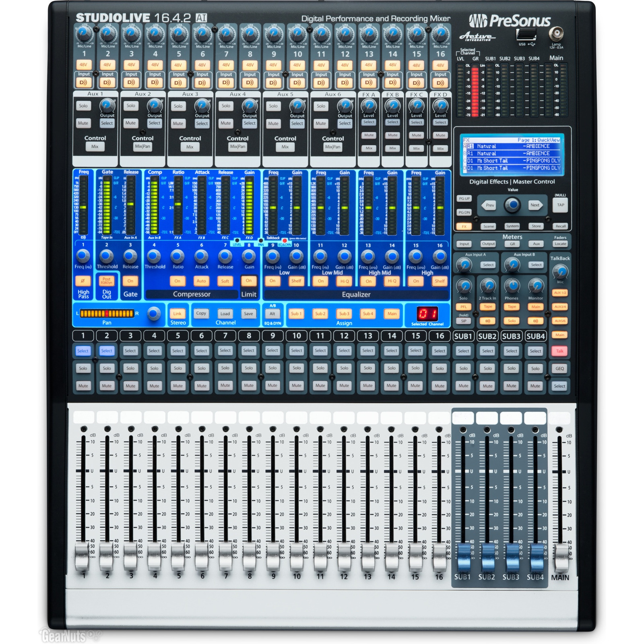Click the Aux Input B level knob
The width and height of the screenshot is (644, 644).
coord(512,264)
